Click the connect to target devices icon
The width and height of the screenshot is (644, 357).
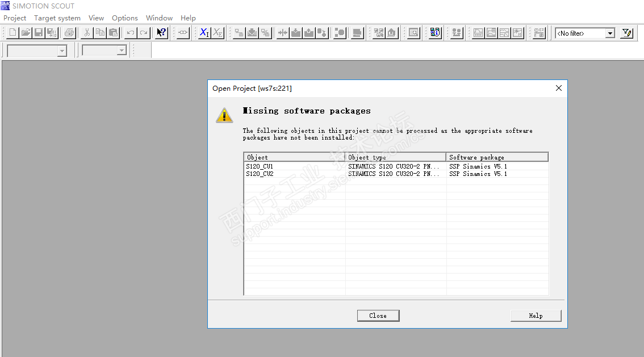pos(239,33)
